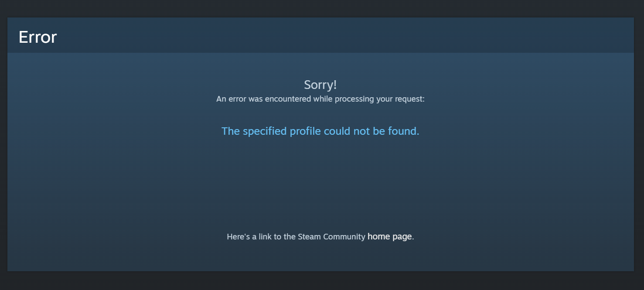Click the word 'home' in the footer link

[x=378, y=237]
